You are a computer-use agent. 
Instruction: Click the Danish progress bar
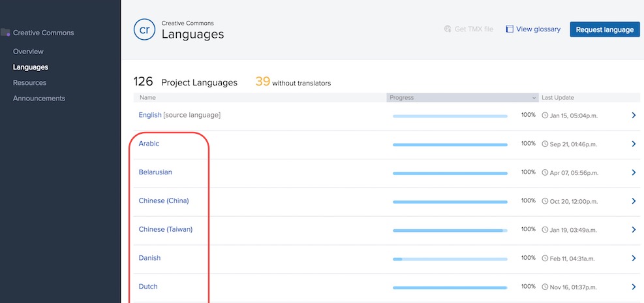[450, 259]
